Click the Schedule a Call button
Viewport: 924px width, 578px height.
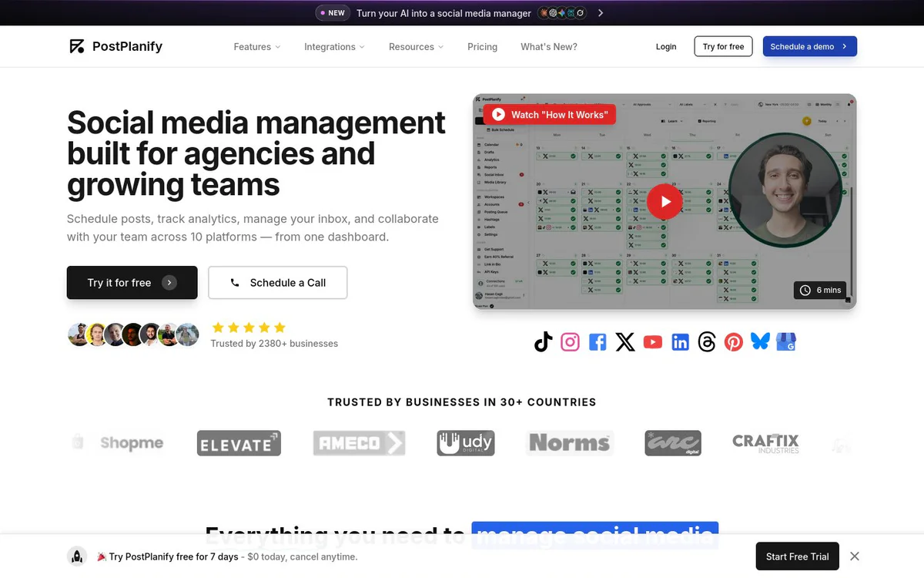[278, 283]
